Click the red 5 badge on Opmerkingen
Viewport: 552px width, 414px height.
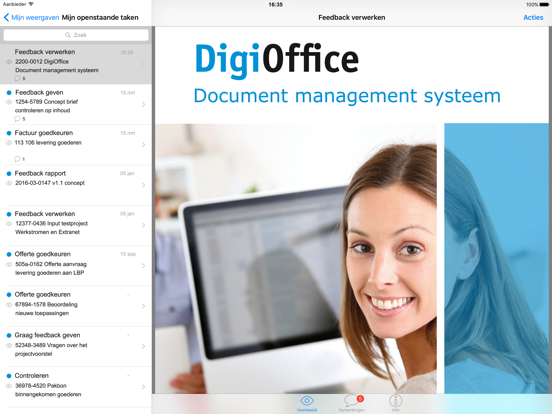[360, 399]
